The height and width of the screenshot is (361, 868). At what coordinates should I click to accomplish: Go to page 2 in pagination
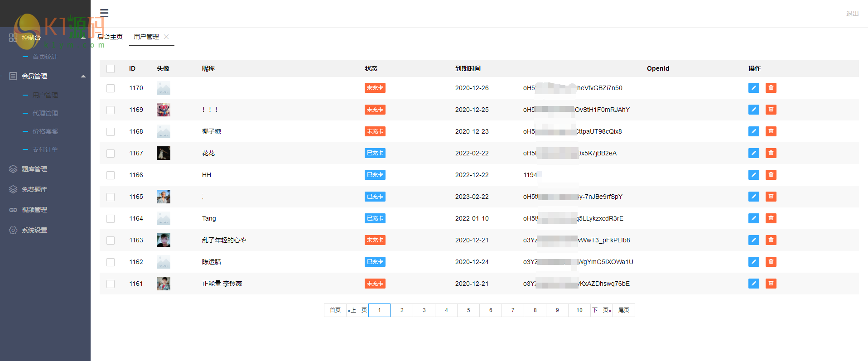point(402,310)
